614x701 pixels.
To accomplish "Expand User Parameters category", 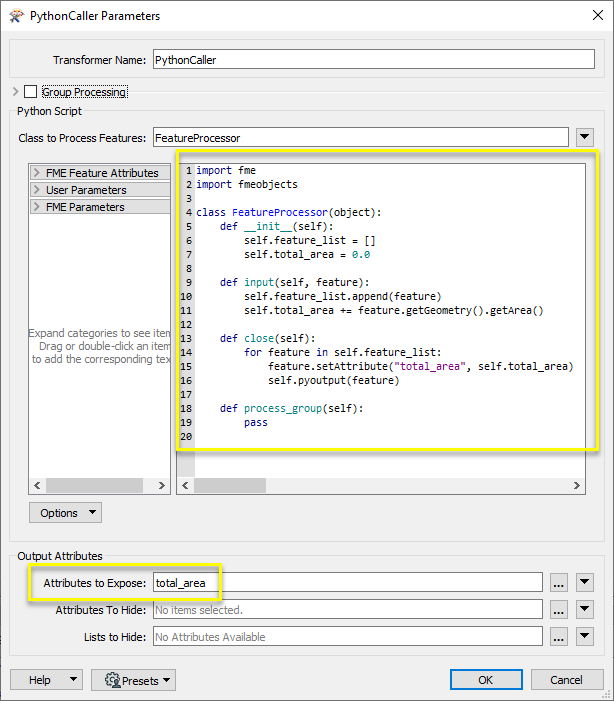I will [x=100, y=190].
